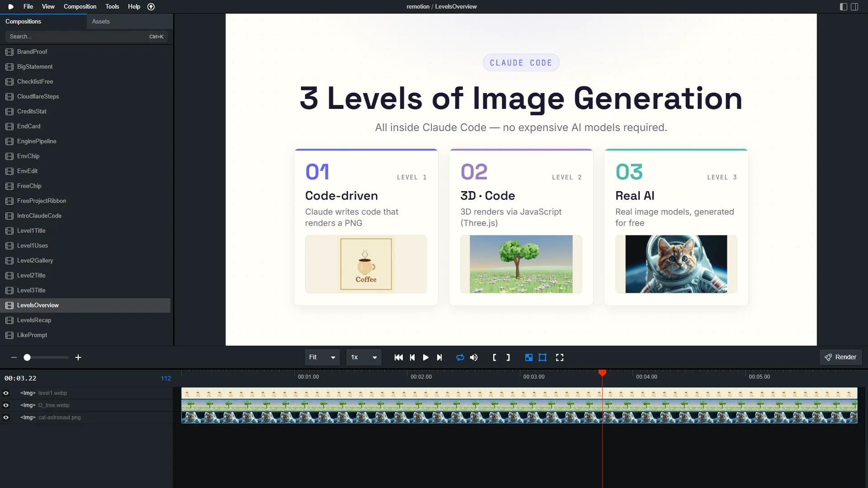Zoom in timeline with plus icon
Screen dimensions: 868x488
(78, 357)
